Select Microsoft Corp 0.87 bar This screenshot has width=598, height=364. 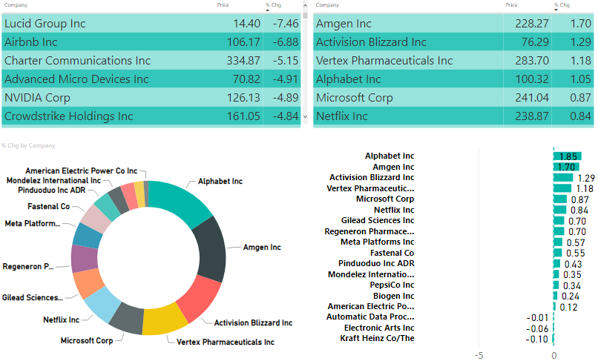[560, 199]
